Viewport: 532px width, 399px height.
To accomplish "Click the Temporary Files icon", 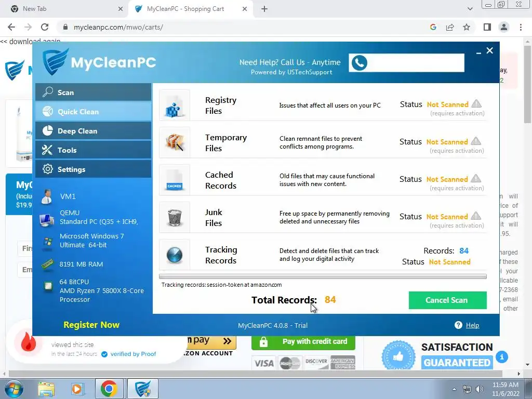I will click(x=175, y=143).
